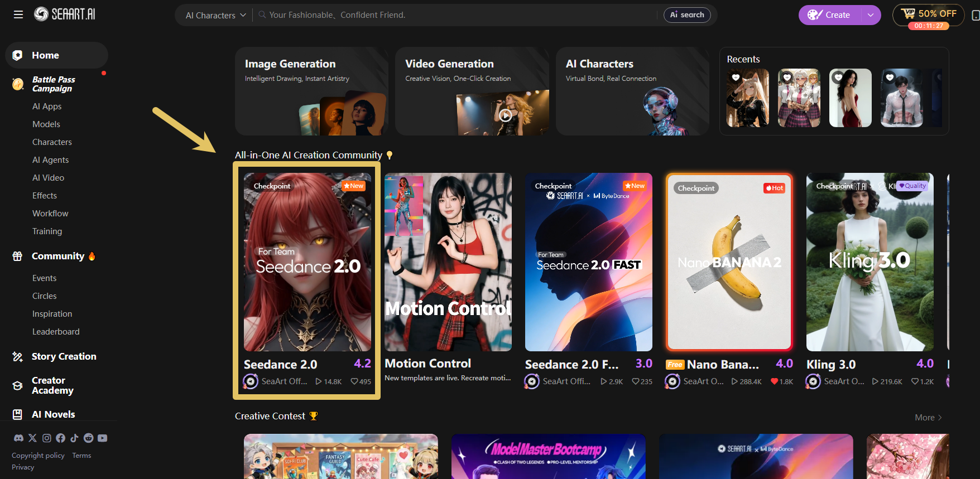Click the trophy icon beside Creative Contest
The height and width of the screenshot is (479, 980).
(x=313, y=416)
